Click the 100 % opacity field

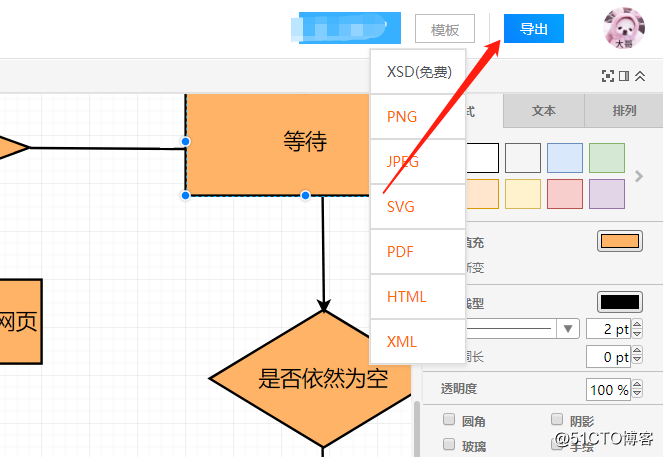(608, 389)
